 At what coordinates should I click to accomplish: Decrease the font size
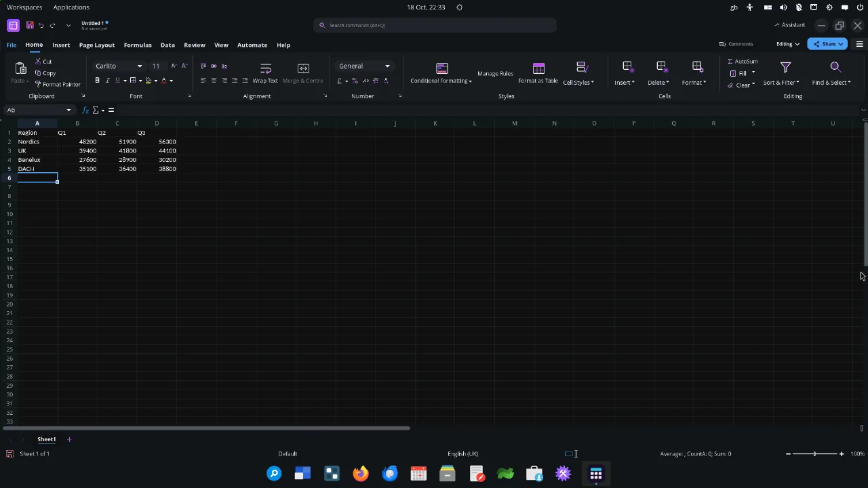pos(184,66)
